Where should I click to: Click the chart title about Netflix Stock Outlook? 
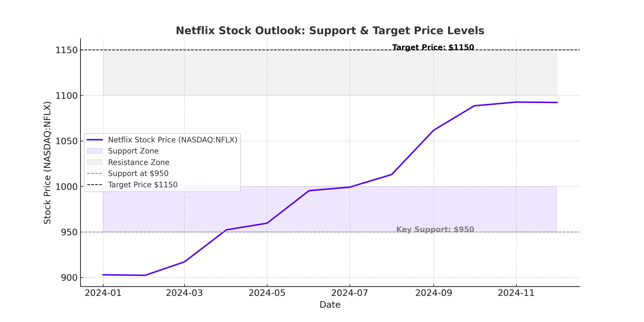click(330, 31)
